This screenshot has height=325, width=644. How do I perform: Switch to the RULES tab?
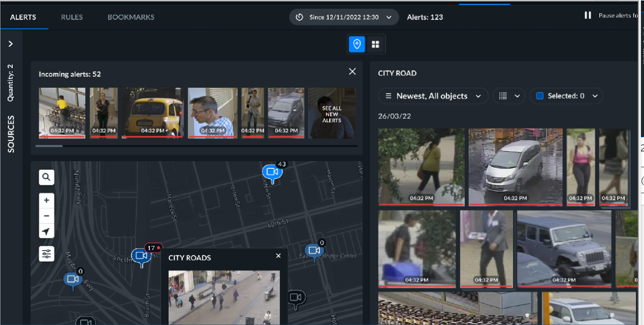point(72,17)
